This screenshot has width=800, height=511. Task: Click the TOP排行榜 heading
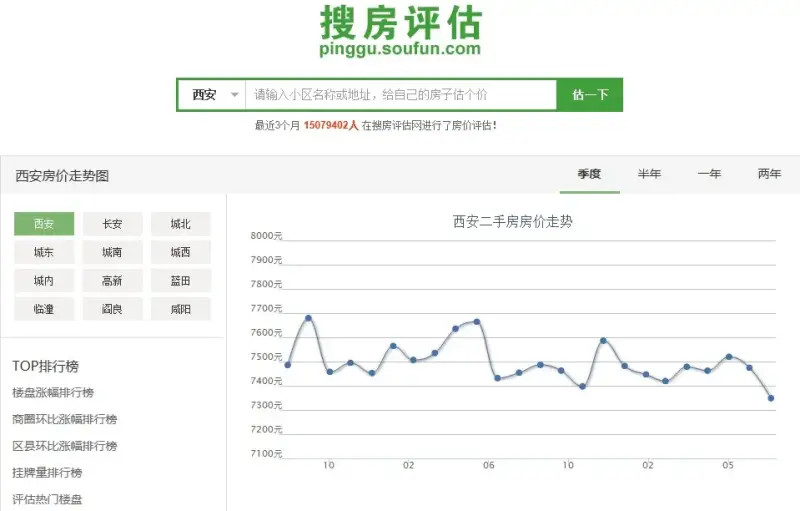tap(45, 366)
